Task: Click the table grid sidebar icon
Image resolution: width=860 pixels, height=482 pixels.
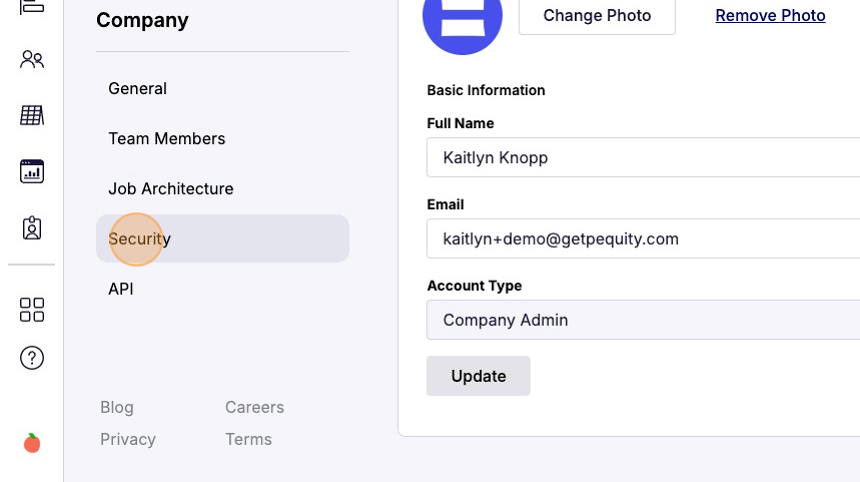Action: coord(32,116)
